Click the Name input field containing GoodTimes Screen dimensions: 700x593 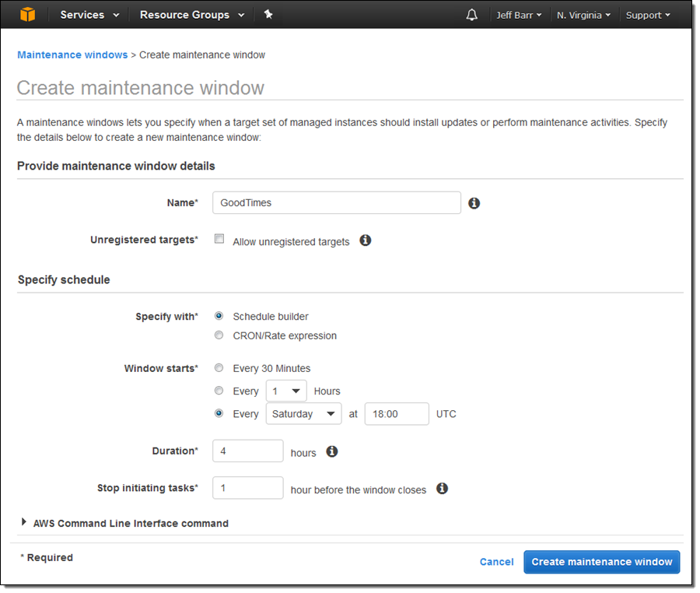(336, 203)
